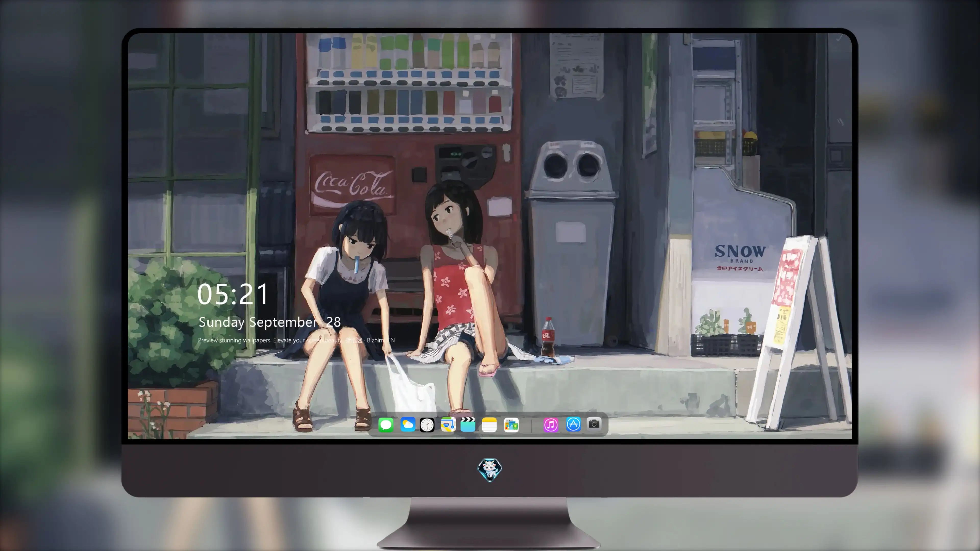This screenshot has height=551, width=980.
Task: Open the Newsstand icon in the dock
Action: (511, 425)
